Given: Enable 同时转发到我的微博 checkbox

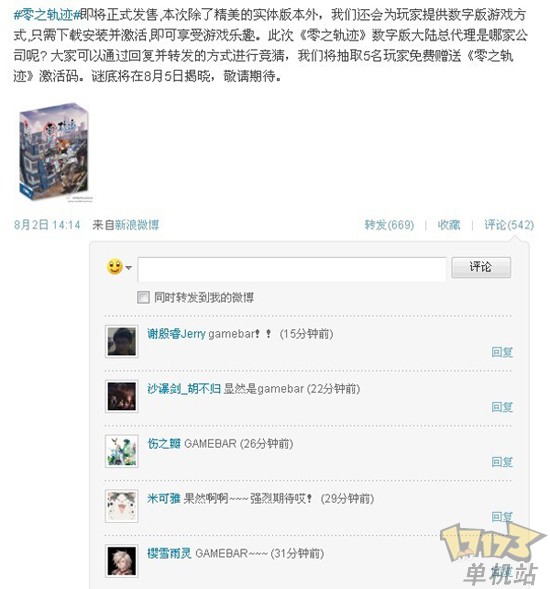Looking at the screenshot, I should pyautogui.click(x=143, y=298).
